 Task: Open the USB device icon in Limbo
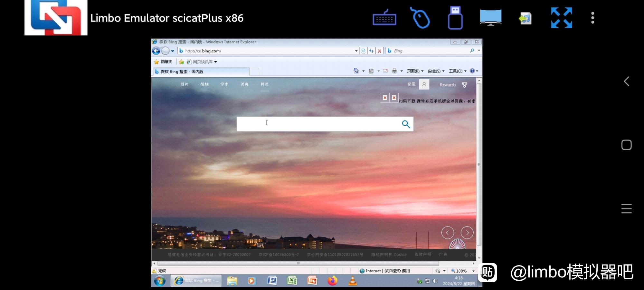pyautogui.click(x=455, y=18)
